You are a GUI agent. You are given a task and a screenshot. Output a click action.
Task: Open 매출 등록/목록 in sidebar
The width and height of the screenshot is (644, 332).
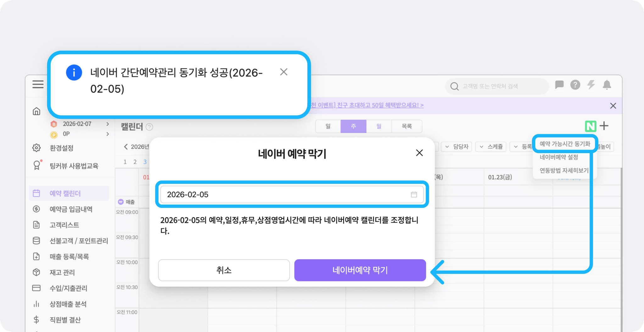(x=69, y=257)
